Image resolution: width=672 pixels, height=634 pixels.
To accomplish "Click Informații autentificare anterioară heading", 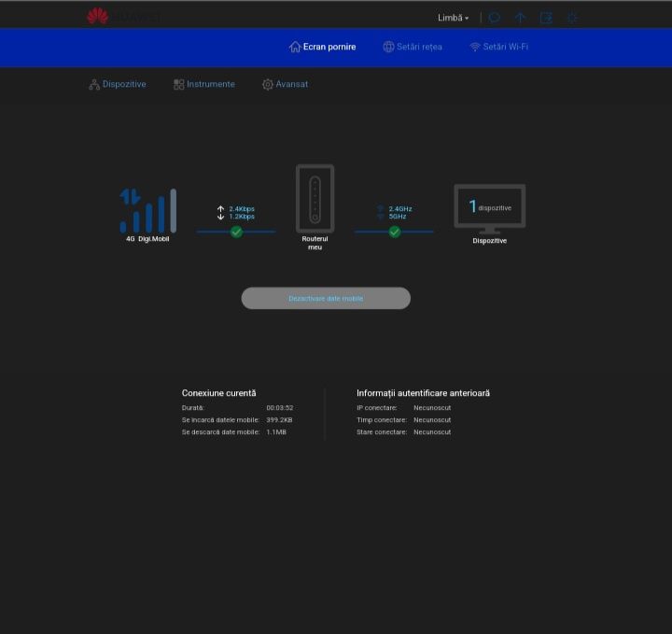I will pyautogui.click(x=423, y=393).
